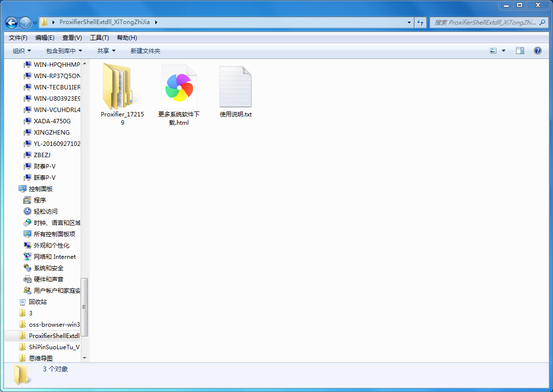553x392 pixels.
Task: Select the 思维导图 folder
Action: pos(35,358)
